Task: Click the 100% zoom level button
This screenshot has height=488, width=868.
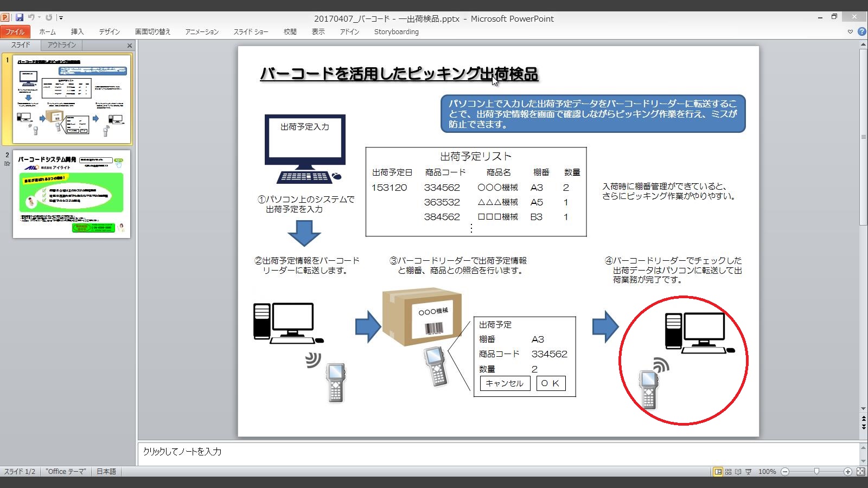Action: 767,472
